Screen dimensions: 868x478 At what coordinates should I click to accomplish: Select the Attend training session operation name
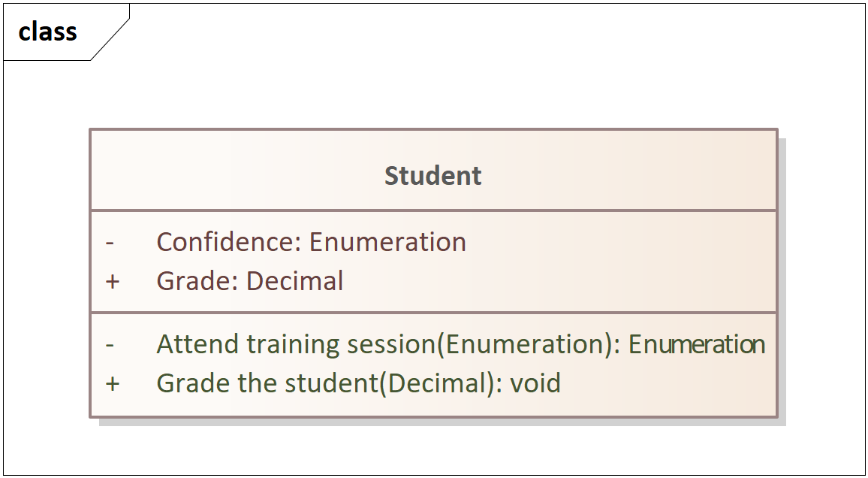pyautogui.click(x=296, y=344)
